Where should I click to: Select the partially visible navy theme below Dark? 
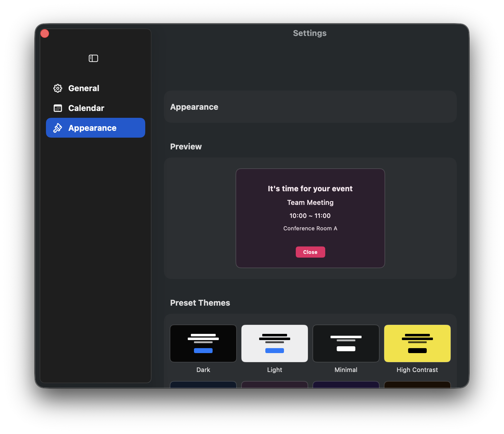click(203, 384)
